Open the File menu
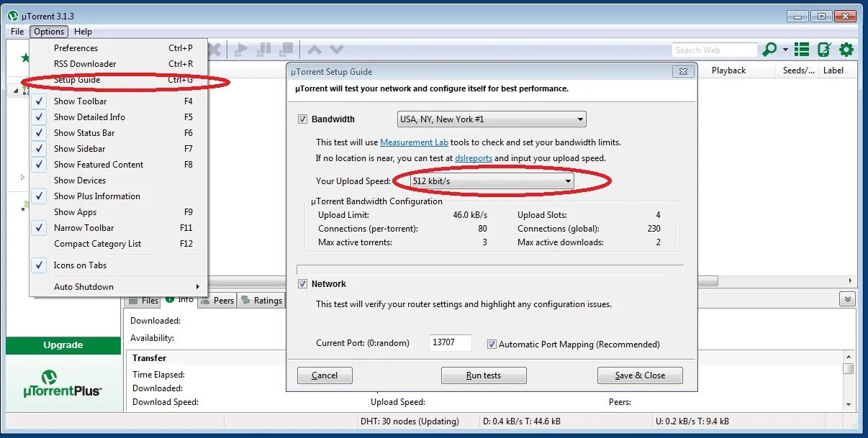The image size is (868, 438). (x=17, y=32)
